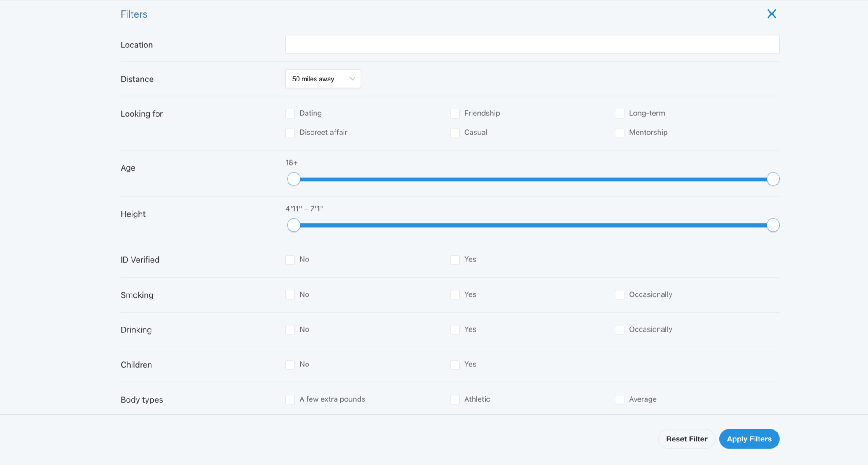Enable the Friendship checkbox
The height and width of the screenshot is (465, 868).
tap(455, 114)
